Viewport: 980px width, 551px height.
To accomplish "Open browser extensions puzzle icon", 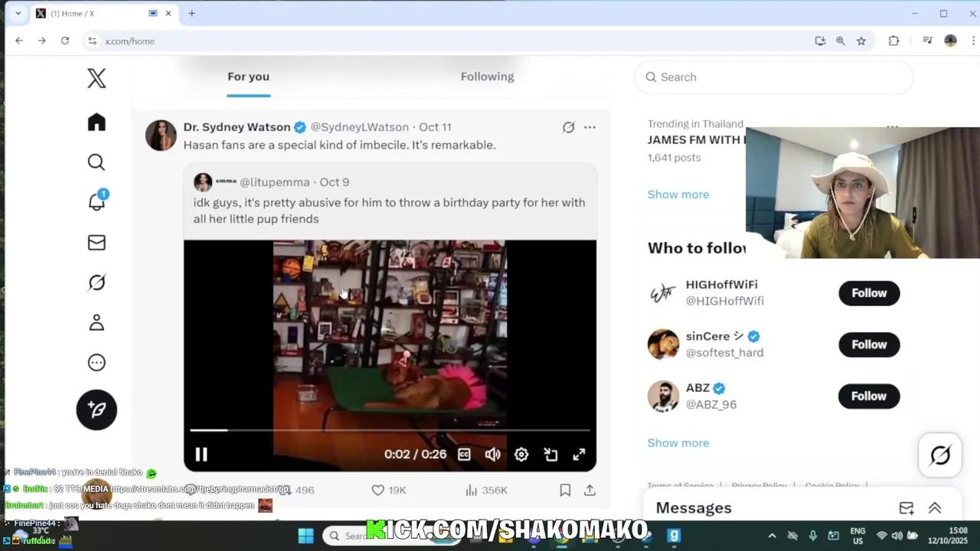I will tap(893, 41).
